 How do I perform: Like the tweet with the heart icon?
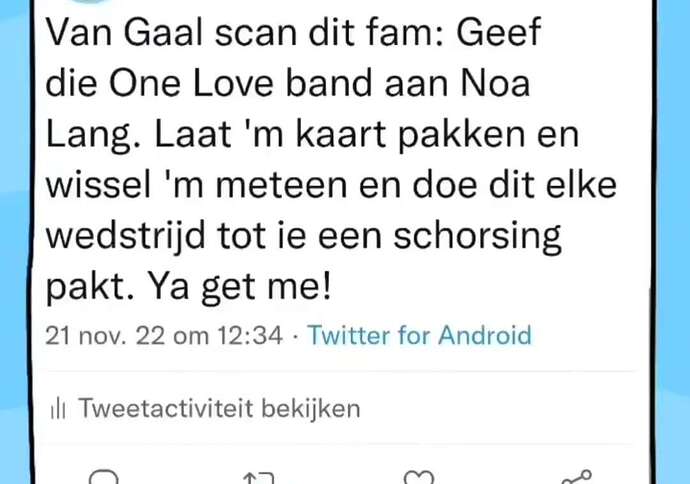coord(418,477)
